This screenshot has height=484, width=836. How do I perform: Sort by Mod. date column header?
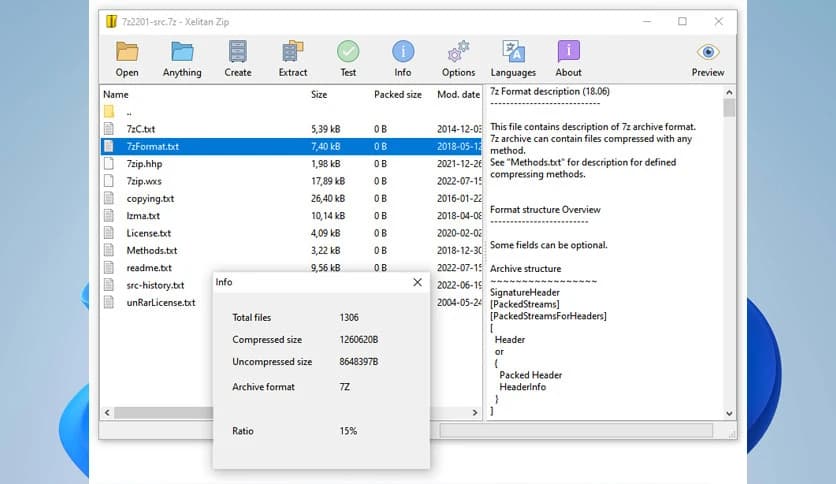tap(459, 94)
